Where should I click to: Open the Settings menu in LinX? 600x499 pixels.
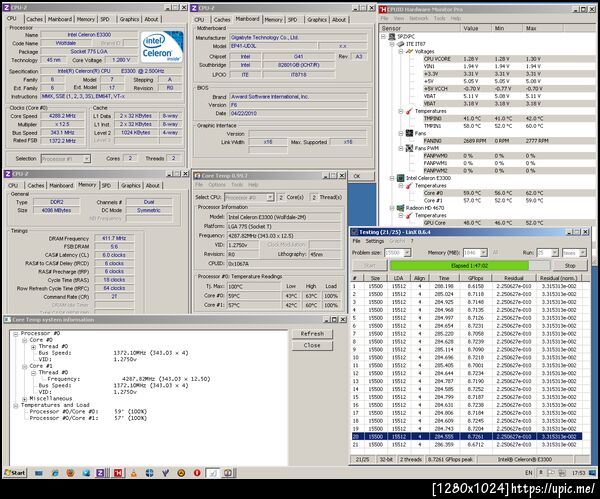tap(374, 241)
